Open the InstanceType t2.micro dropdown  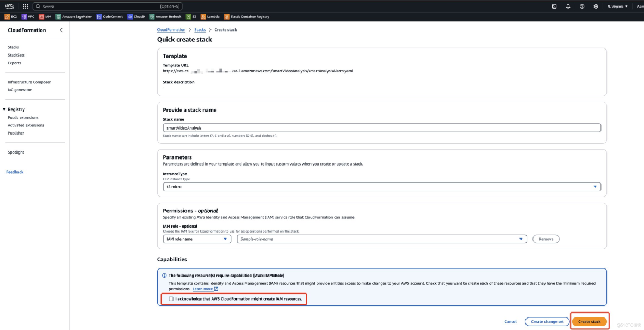pyautogui.click(x=382, y=187)
